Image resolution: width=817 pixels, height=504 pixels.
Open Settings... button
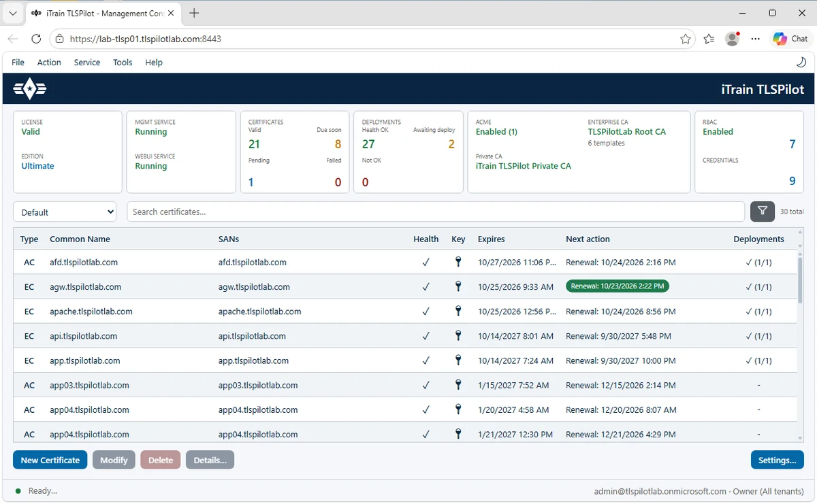[777, 460]
